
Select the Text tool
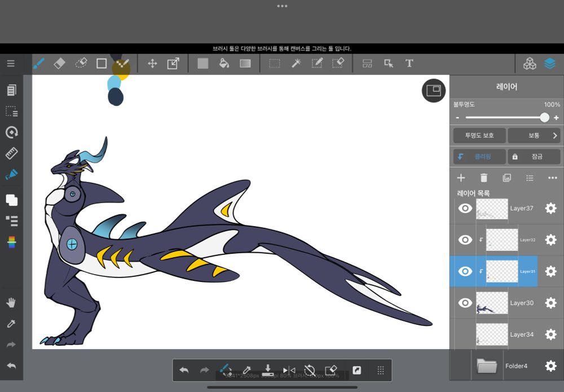click(x=409, y=64)
